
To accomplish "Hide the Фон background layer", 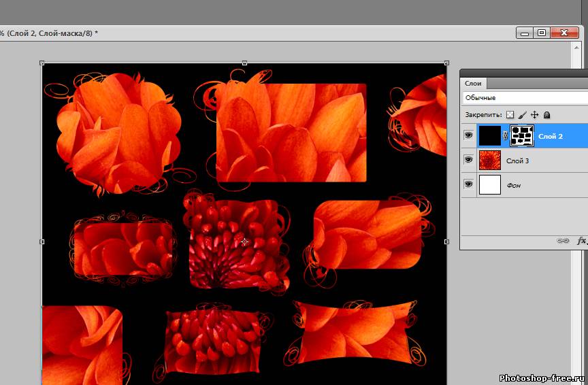I will (x=468, y=184).
